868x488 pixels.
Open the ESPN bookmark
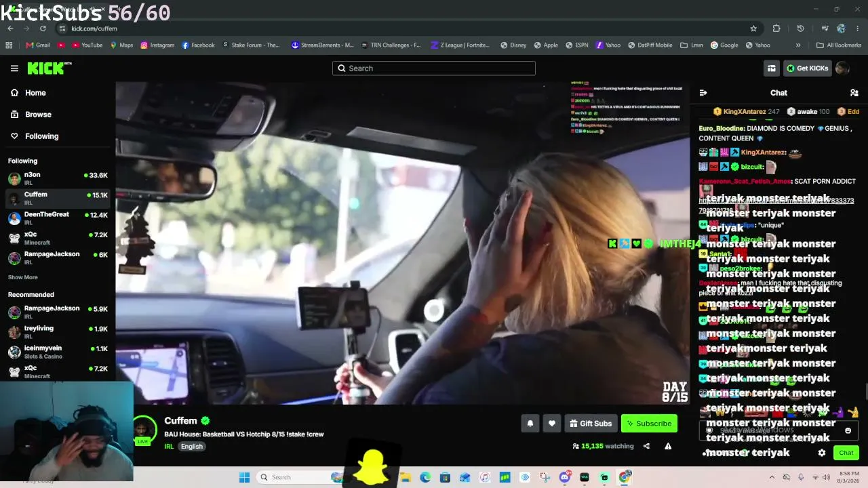(x=576, y=45)
